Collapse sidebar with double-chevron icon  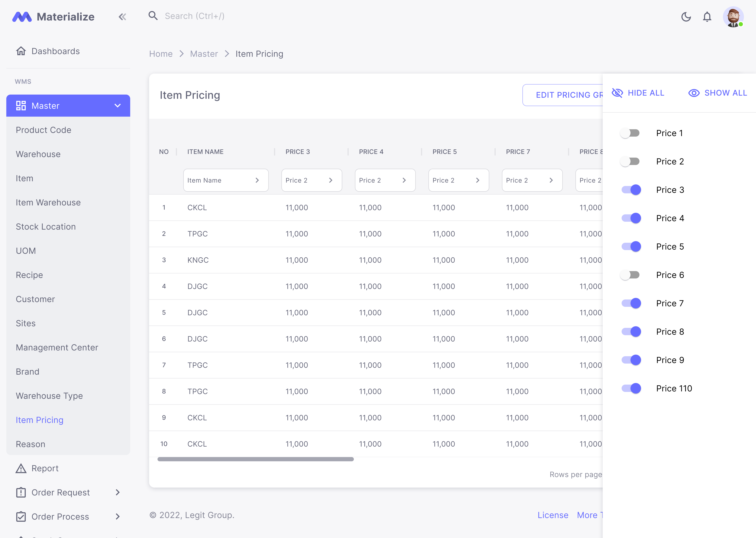tap(122, 17)
